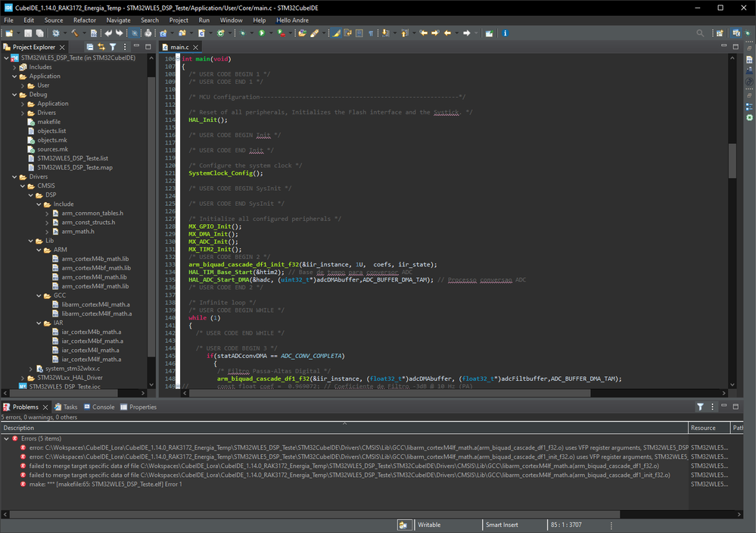
Task: Expand the STM32WLxx_HAL_Driver folder
Action: 22,377
